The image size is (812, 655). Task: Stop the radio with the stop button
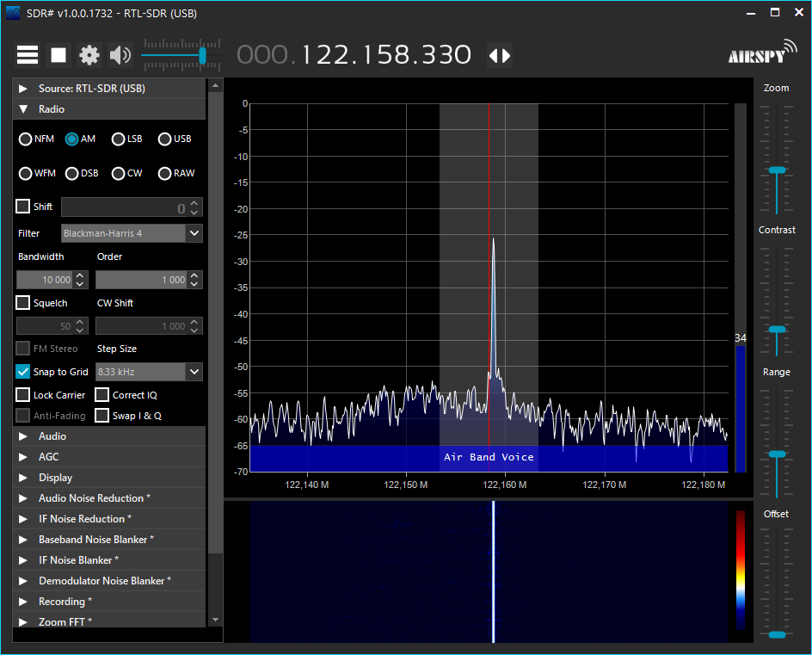58,55
